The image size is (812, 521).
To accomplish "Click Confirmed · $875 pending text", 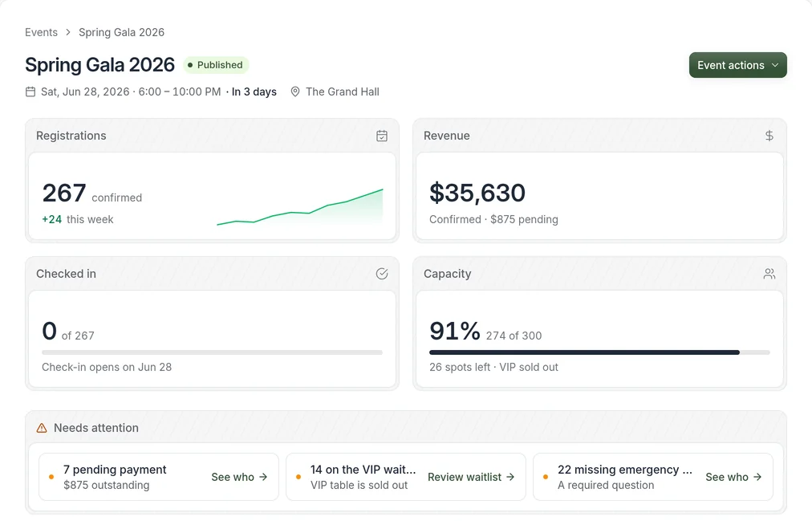I will pos(493,219).
